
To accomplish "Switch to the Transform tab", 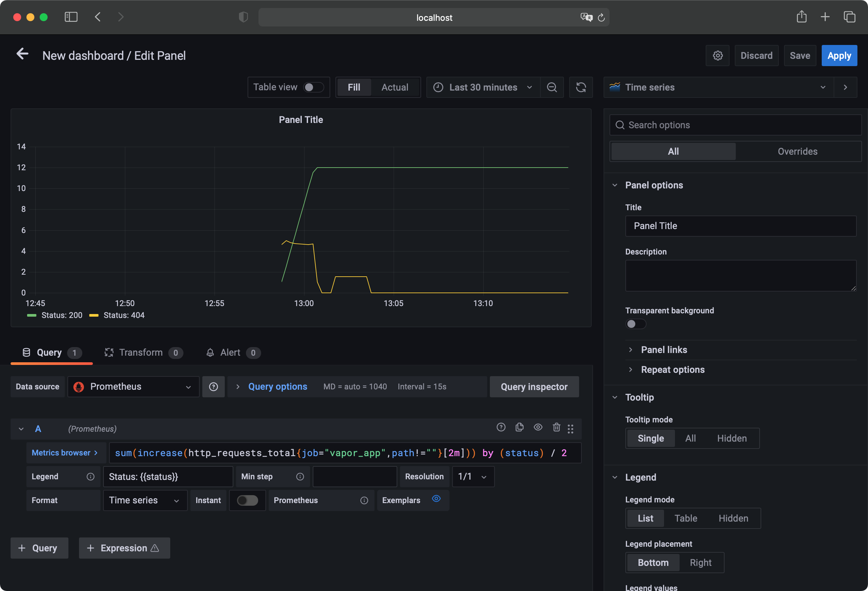I will [x=140, y=352].
